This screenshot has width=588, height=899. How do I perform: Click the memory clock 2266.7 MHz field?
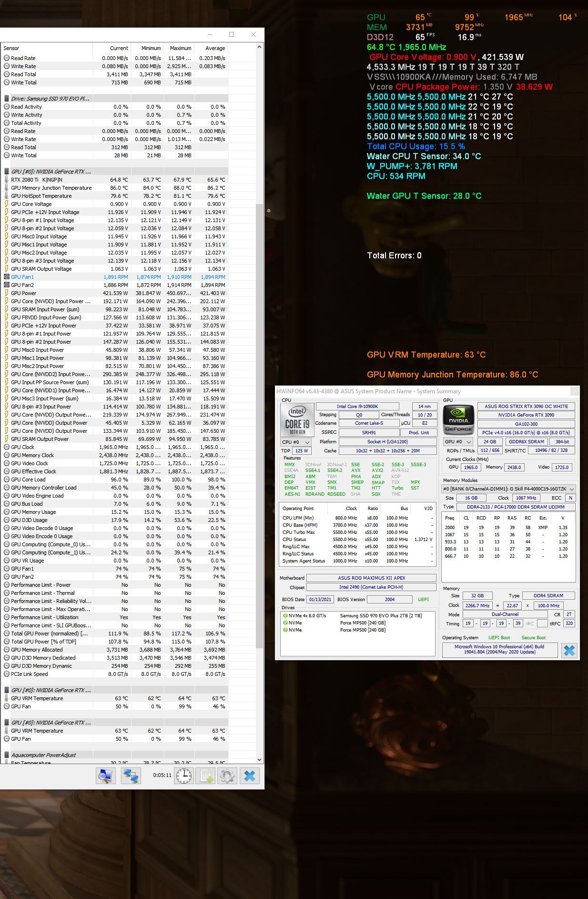click(477, 605)
